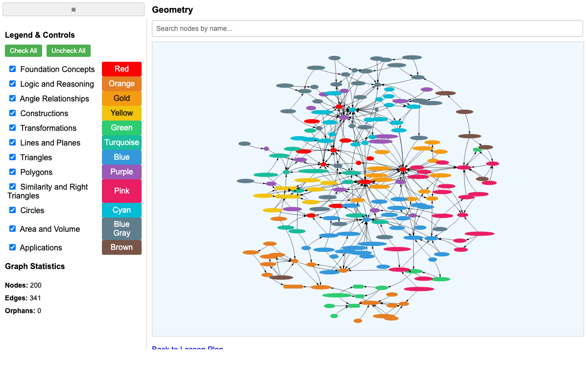Select the Green color swatch
Viewport: 588px width, 392px height.
click(x=121, y=127)
